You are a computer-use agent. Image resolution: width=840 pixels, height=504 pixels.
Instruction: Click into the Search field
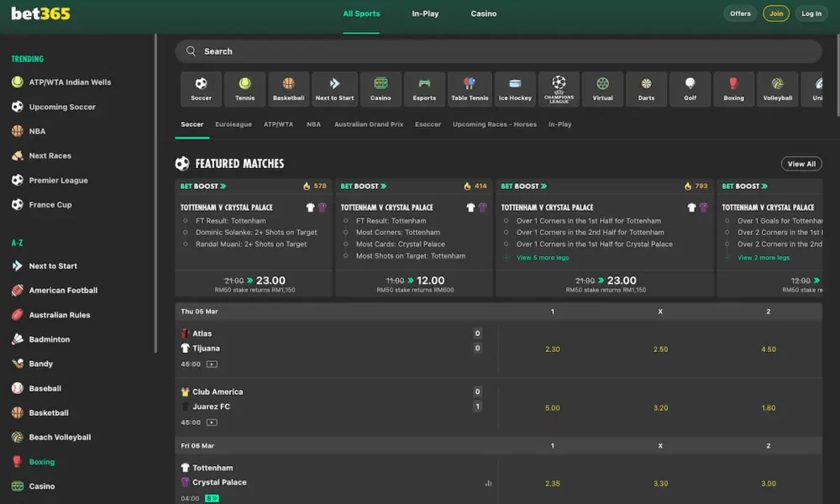click(498, 51)
